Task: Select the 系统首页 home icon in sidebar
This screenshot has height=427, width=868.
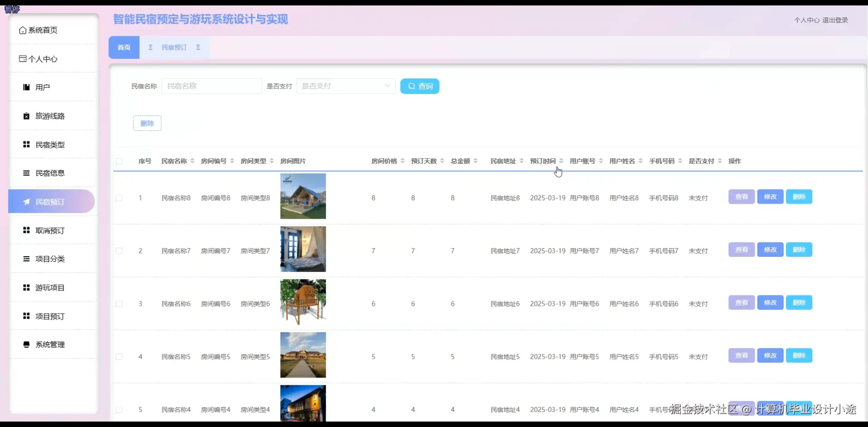Action: 23,30
